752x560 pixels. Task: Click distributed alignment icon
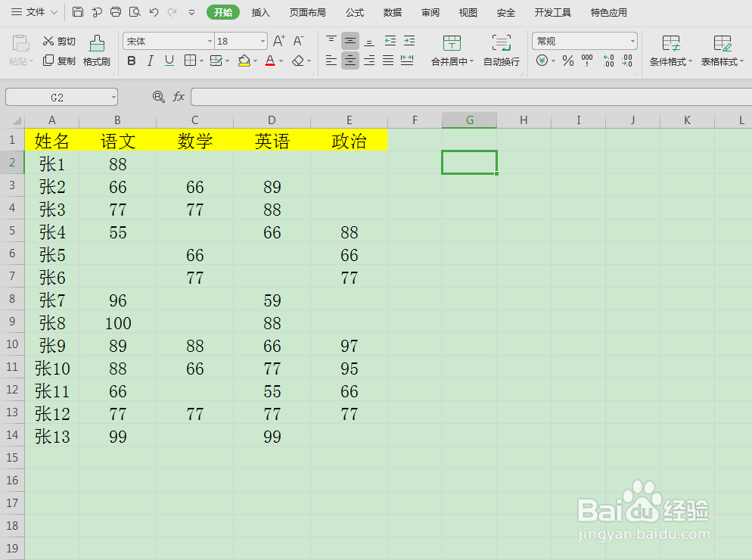[407, 61]
